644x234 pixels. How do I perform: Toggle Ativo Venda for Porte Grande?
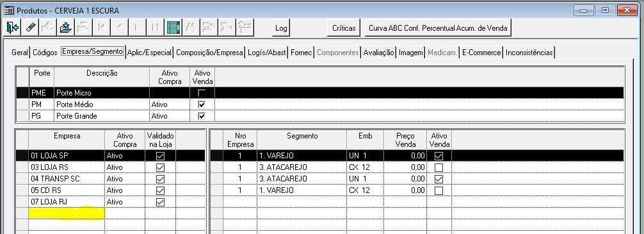[x=202, y=116]
